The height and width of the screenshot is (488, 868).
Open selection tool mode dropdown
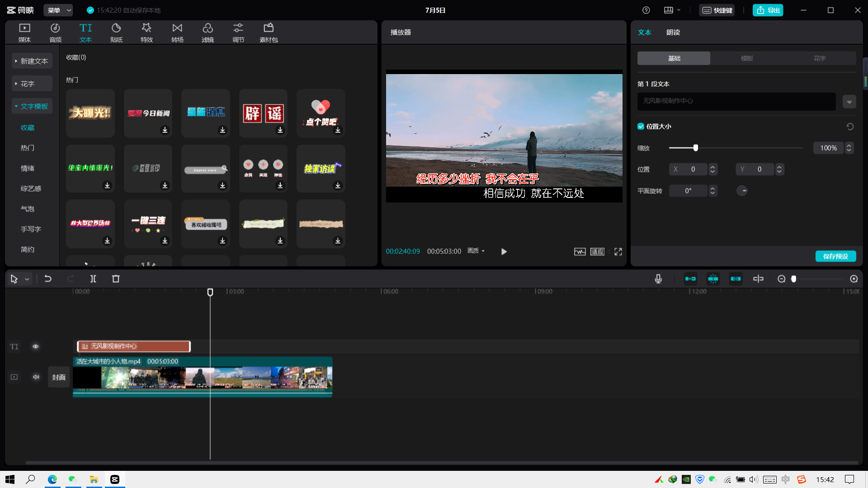tap(27, 279)
